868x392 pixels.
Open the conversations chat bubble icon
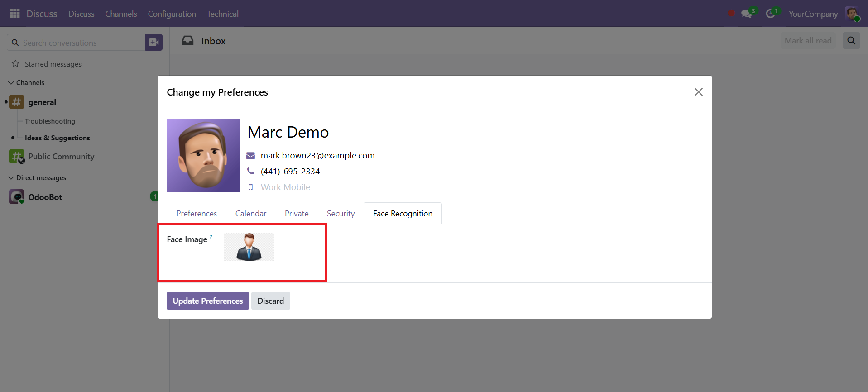[746, 14]
